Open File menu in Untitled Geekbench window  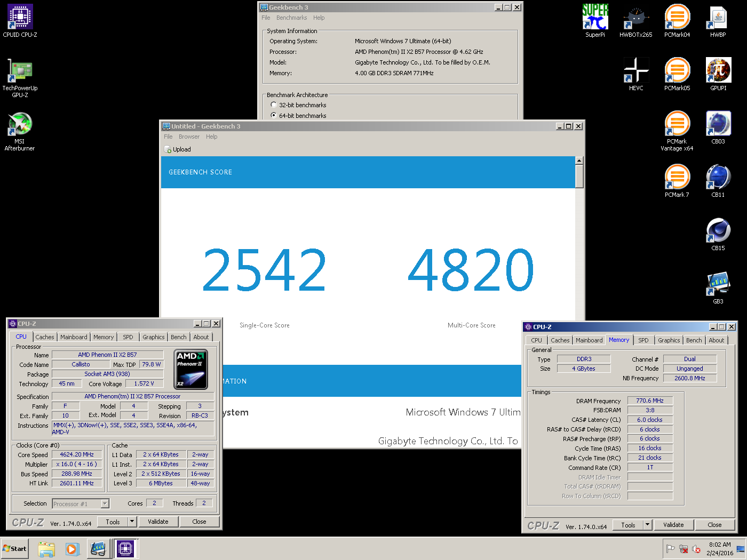click(168, 137)
